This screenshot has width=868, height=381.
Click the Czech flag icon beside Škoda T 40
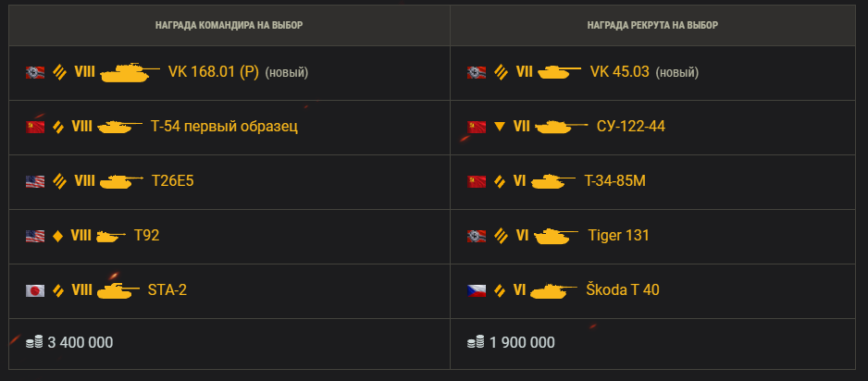(477, 290)
